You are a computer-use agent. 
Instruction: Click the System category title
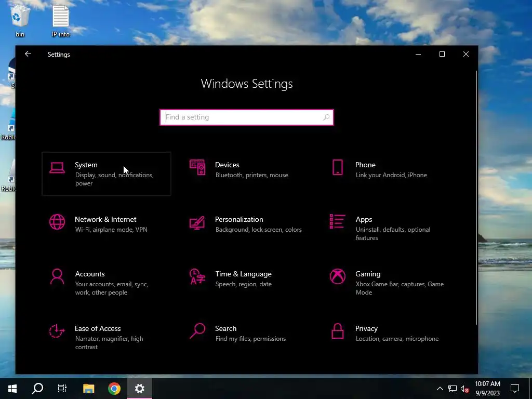click(x=86, y=165)
